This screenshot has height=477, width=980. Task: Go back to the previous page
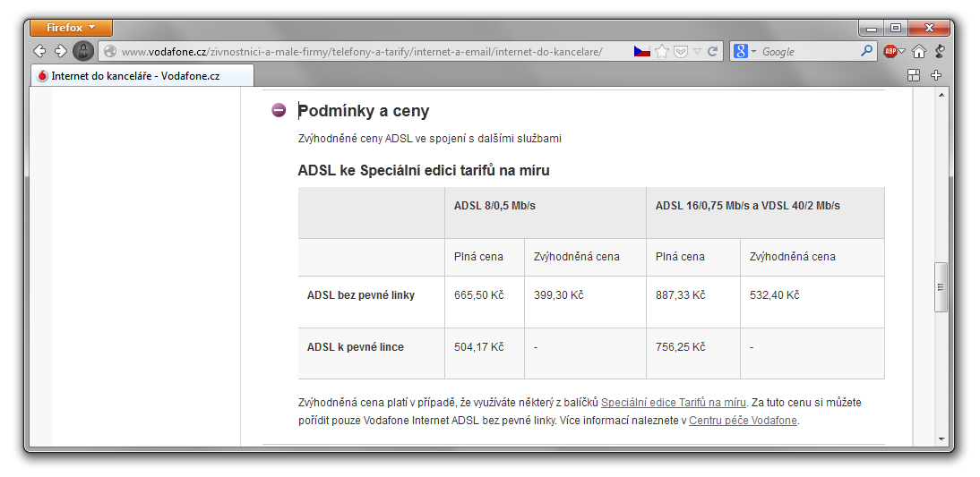point(39,51)
